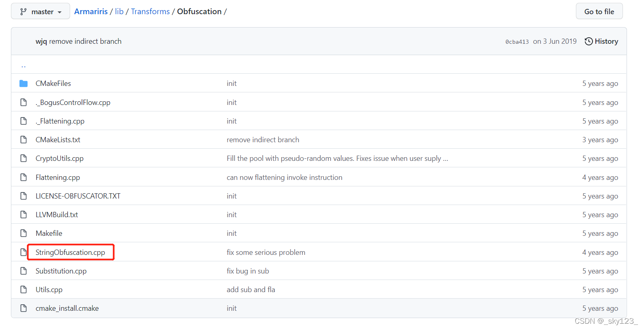This screenshot has height=329, width=644.
Task: Click the CMakeFiles folder icon
Action: click(x=24, y=83)
